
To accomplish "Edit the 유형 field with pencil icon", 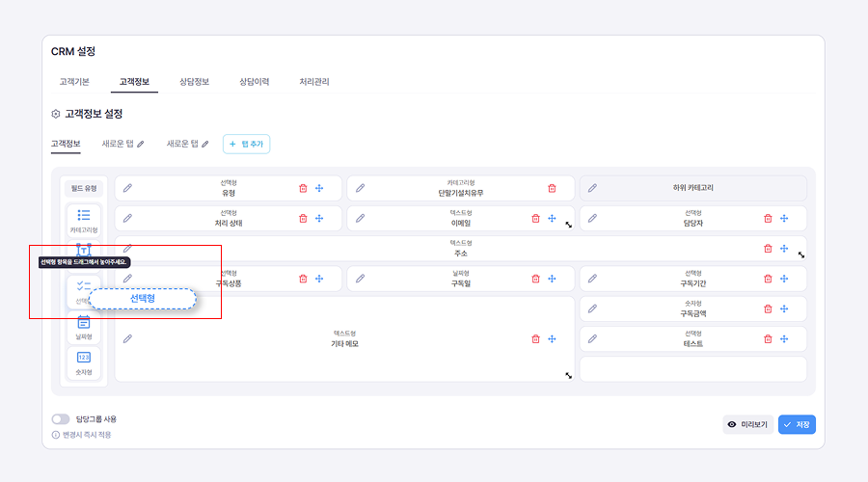I will pos(127,188).
